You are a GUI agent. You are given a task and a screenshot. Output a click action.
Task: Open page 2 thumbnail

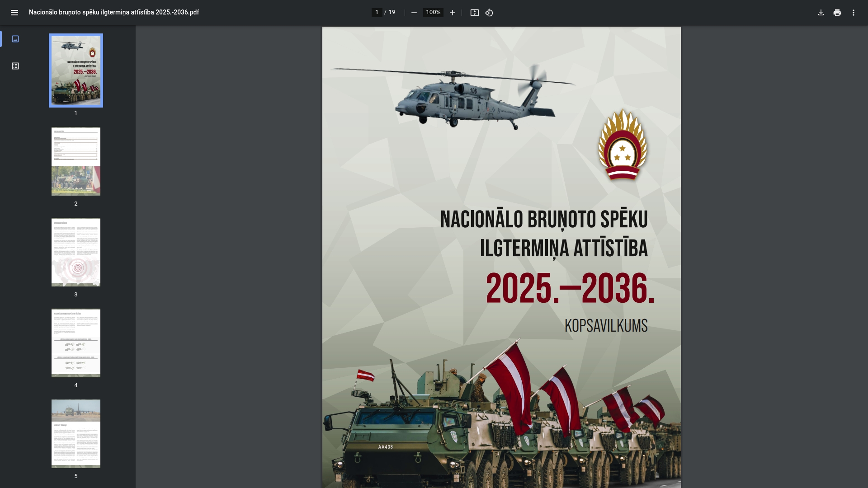pos(76,161)
